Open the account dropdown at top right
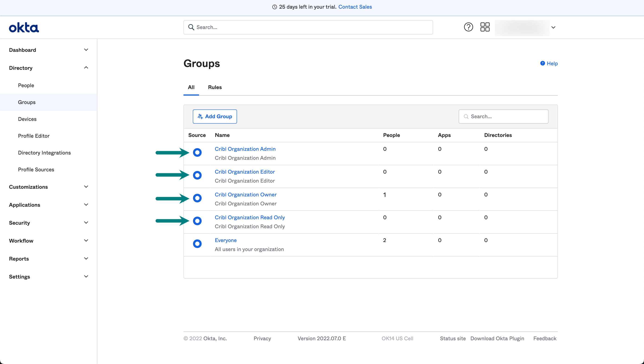Viewport: 644px width, 364px height. tap(554, 28)
